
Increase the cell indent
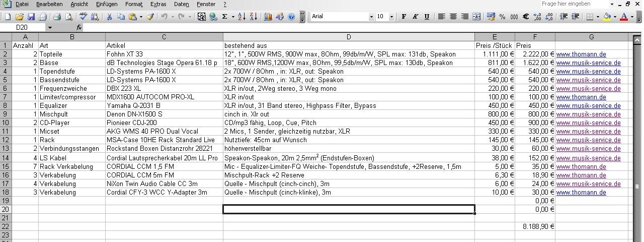click(x=575, y=17)
